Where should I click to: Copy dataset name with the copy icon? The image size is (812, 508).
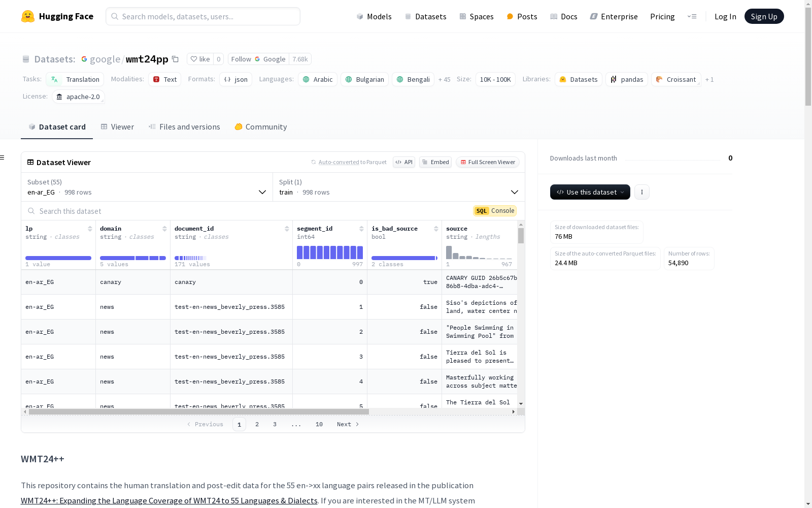pyautogui.click(x=175, y=59)
